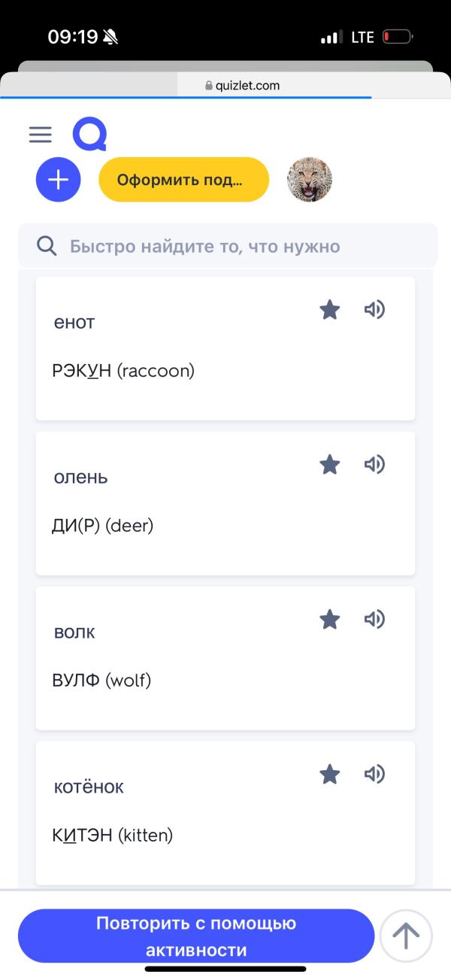Viewport: 451px width, 980px height.
Task: Star the card for волк
Action: (329, 619)
